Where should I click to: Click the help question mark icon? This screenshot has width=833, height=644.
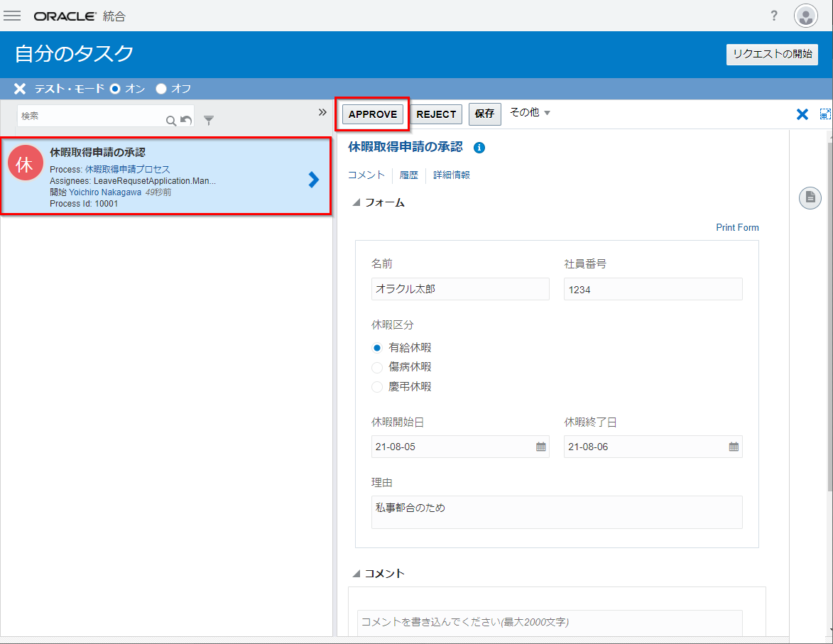point(774,16)
